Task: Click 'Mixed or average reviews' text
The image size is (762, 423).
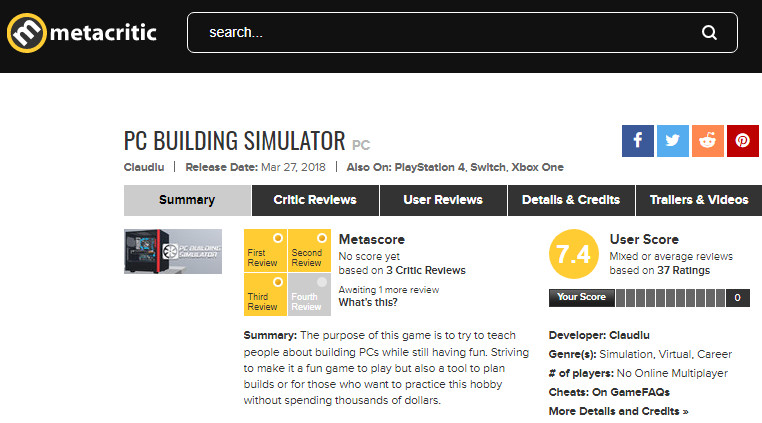Action: pos(671,256)
